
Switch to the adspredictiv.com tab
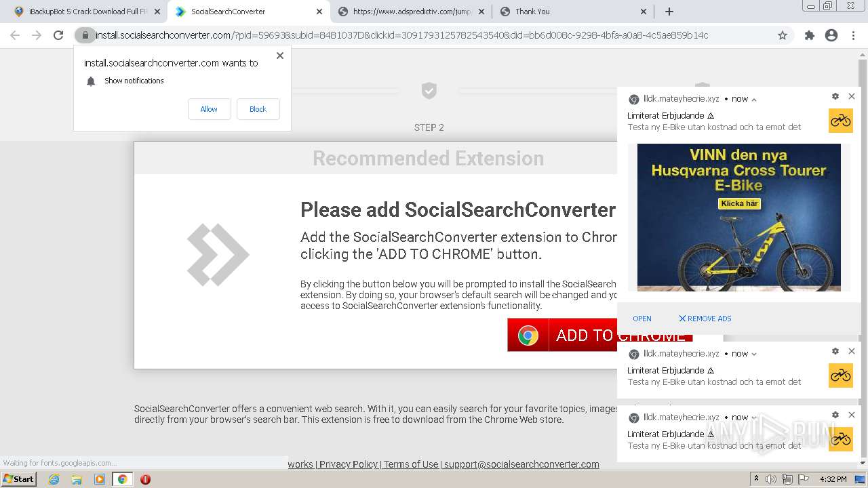tap(412, 12)
